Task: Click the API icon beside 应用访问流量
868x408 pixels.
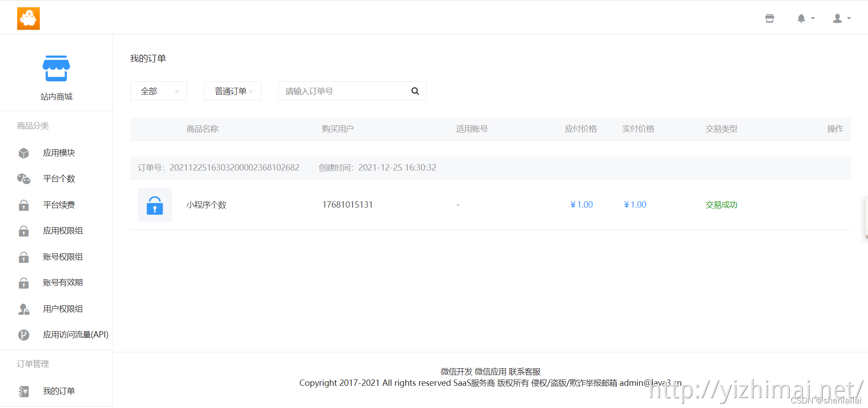Action: tap(24, 335)
